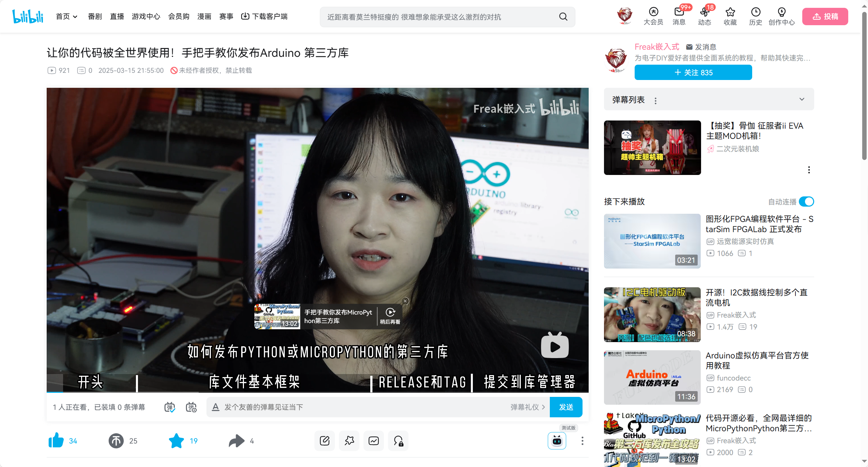Click the thumbs-up like icon

point(56,440)
